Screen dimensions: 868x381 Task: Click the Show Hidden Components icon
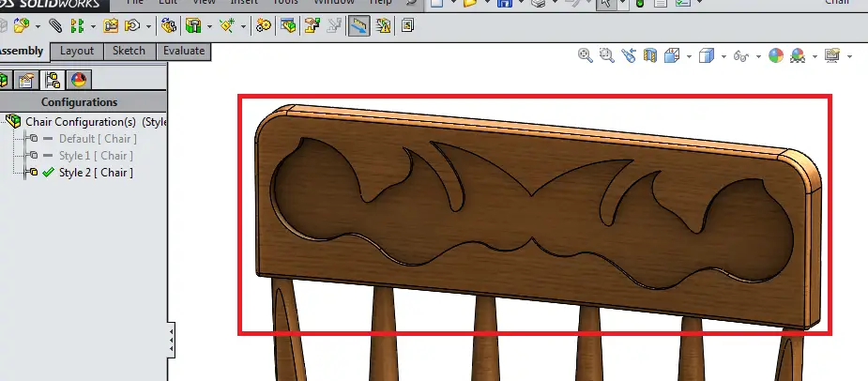tap(169, 25)
